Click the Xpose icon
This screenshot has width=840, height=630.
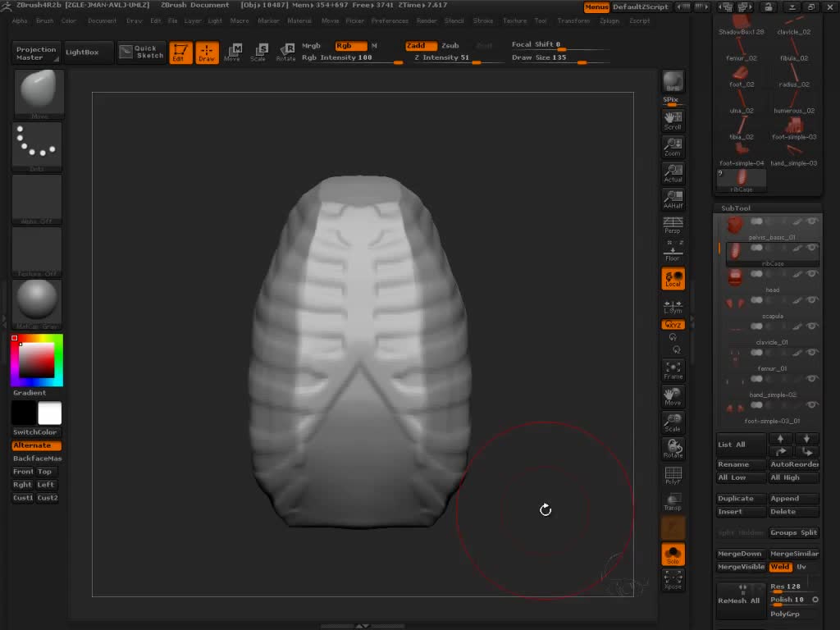pyautogui.click(x=673, y=580)
